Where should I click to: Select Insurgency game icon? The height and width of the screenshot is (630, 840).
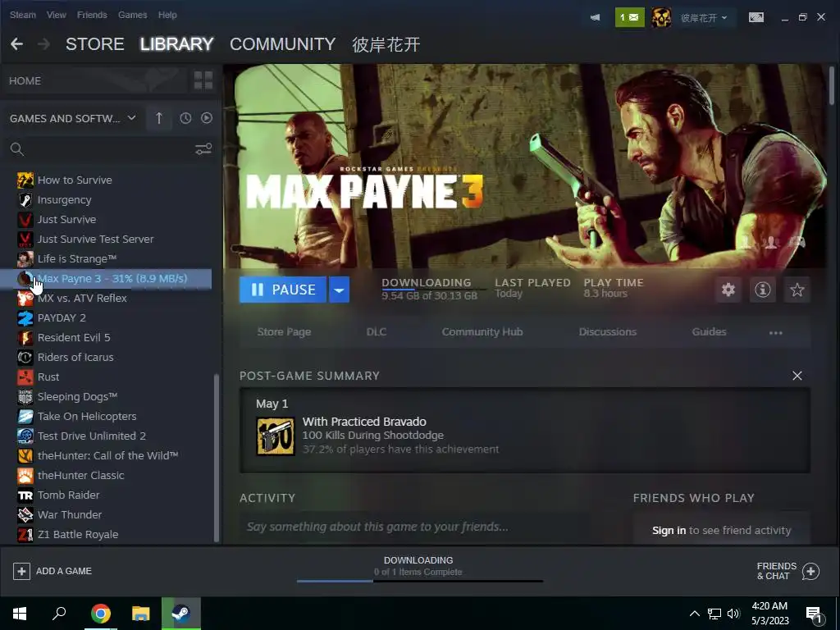coord(25,200)
